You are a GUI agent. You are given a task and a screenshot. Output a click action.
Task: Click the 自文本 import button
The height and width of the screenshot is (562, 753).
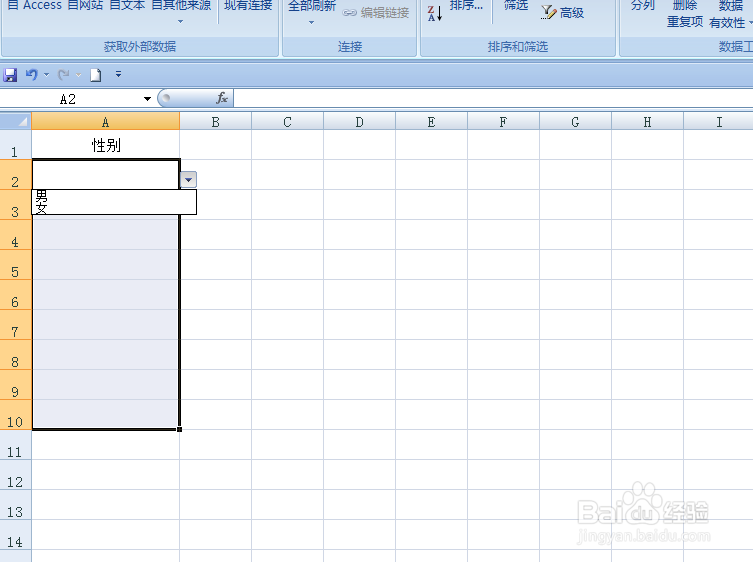coord(127,5)
